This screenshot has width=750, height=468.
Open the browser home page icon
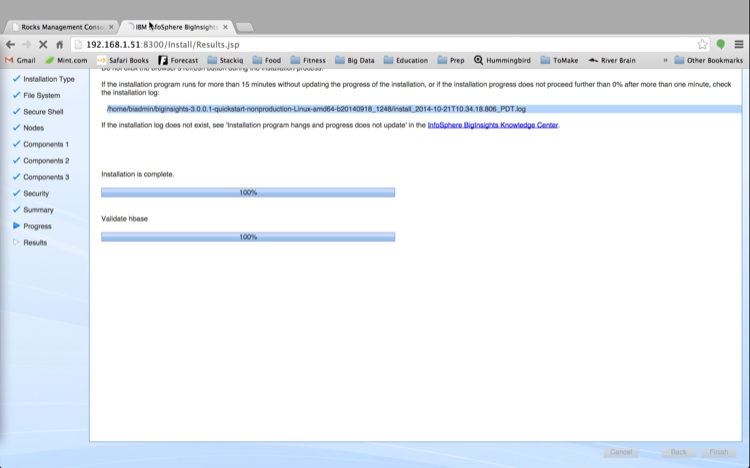(59, 45)
